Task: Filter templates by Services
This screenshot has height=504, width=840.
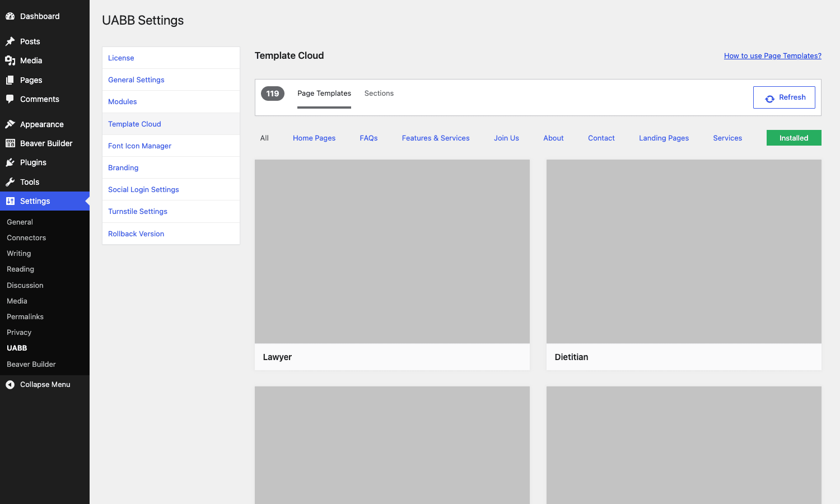Action: click(x=727, y=138)
